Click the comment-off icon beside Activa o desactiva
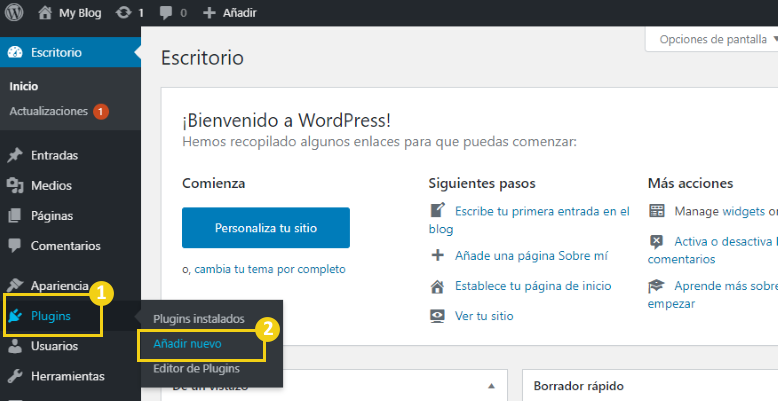Image resolution: width=778 pixels, height=401 pixels. click(x=656, y=242)
